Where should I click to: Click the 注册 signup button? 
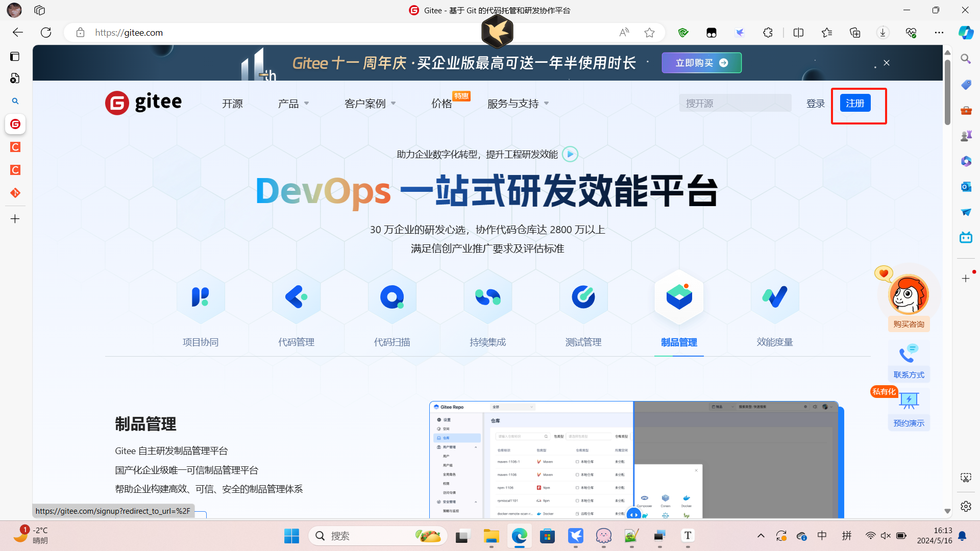click(x=856, y=103)
